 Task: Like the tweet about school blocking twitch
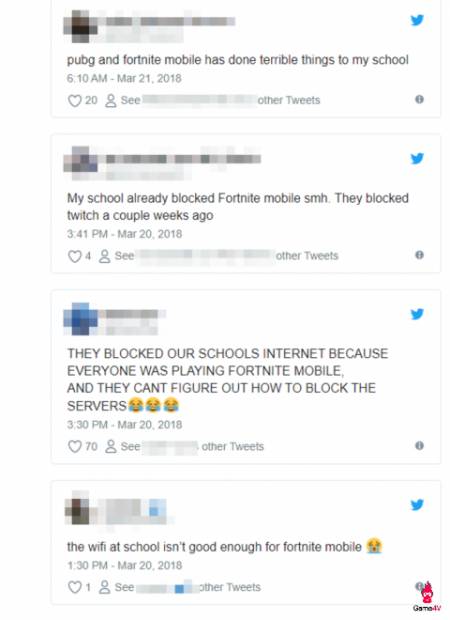click(x=75, y=256)
